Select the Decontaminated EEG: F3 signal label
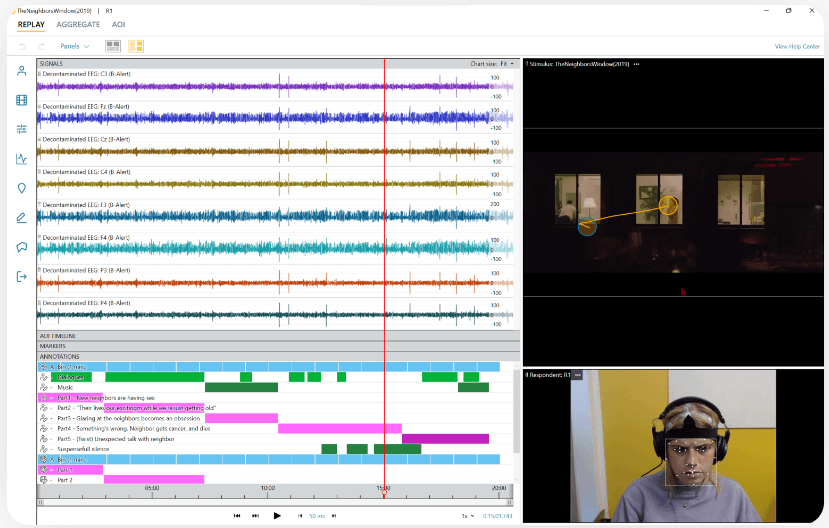This screenshot has width=829, height=528. pos(86,205)
